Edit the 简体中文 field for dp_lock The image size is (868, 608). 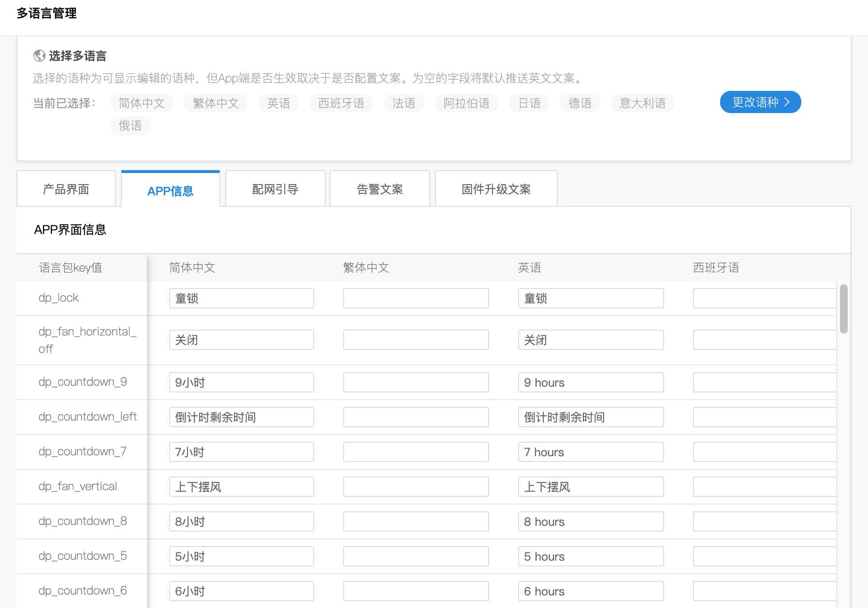242,298
